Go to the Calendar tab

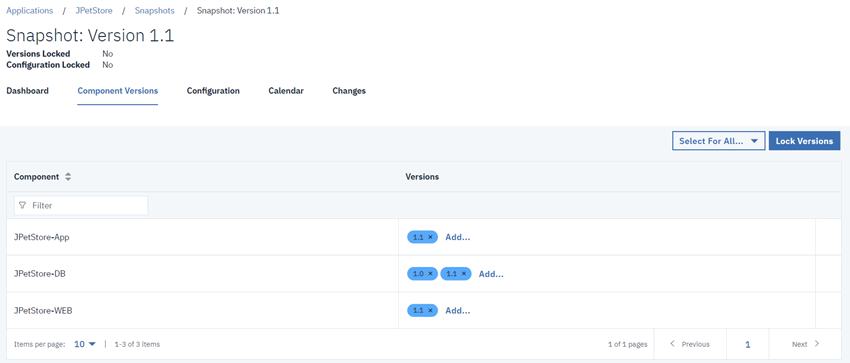coord(286,91)
